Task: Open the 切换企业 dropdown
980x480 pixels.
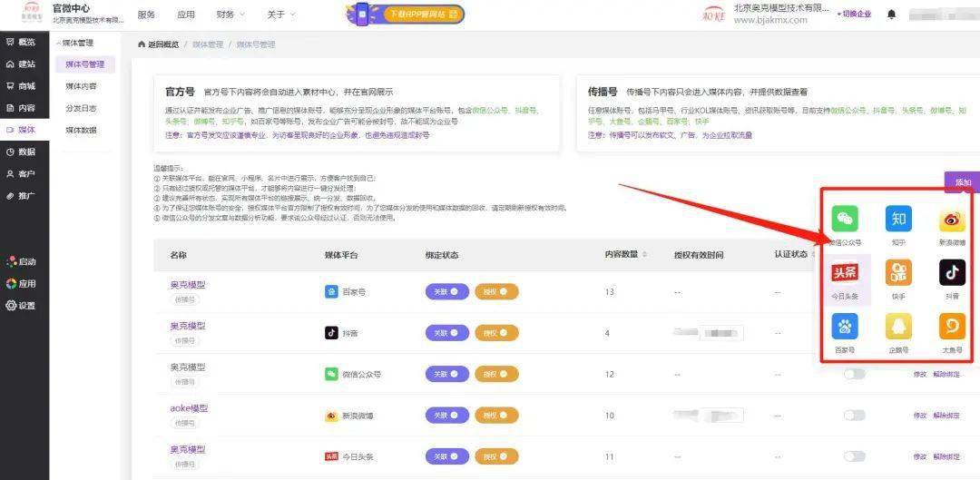Action: point(854,15)
